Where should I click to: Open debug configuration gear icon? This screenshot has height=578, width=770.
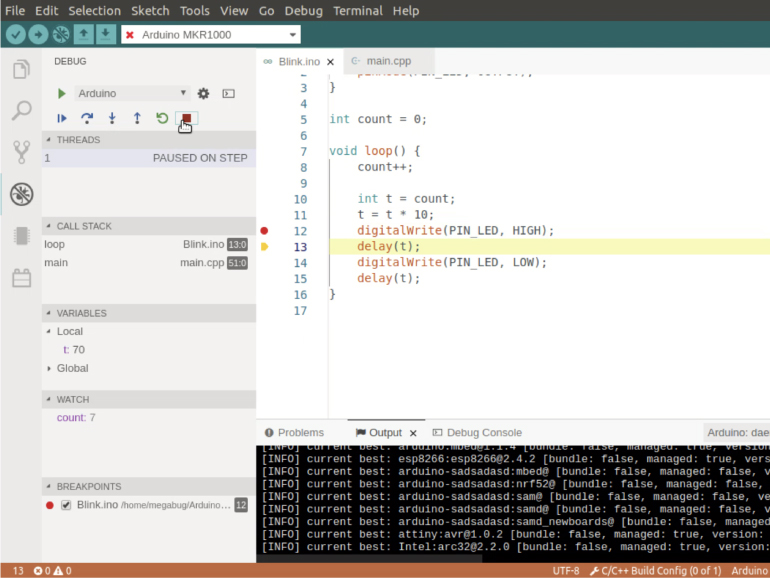coord(203,93)
